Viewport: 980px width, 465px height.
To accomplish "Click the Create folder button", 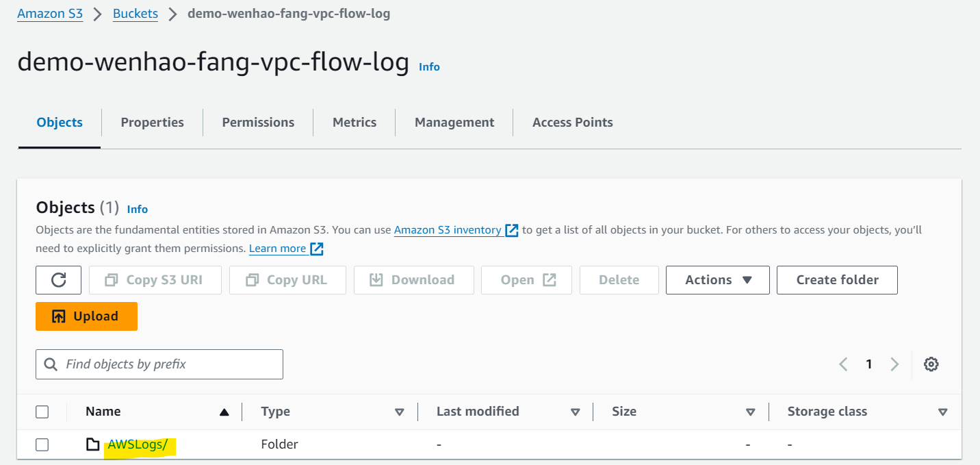I will 837,280.
